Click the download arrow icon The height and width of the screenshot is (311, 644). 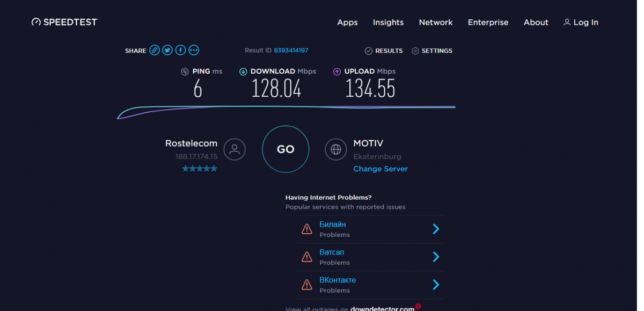(x=243, y=71)
